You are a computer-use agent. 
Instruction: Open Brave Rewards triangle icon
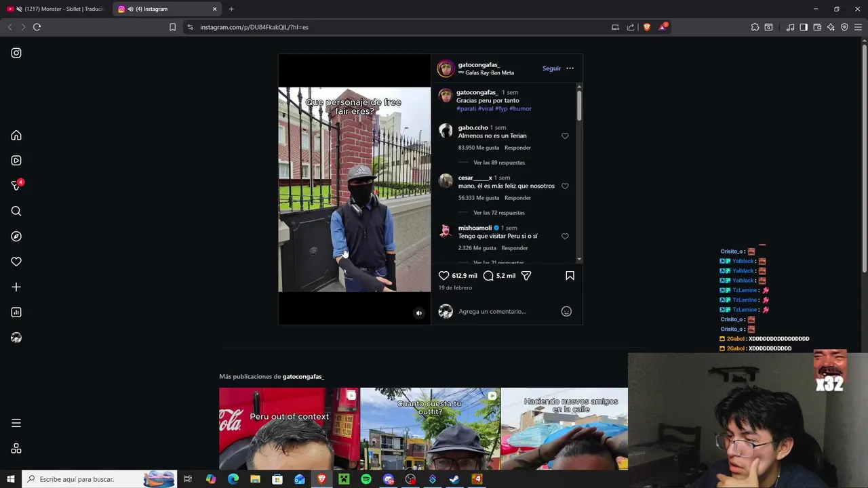(x=663, y=27)
